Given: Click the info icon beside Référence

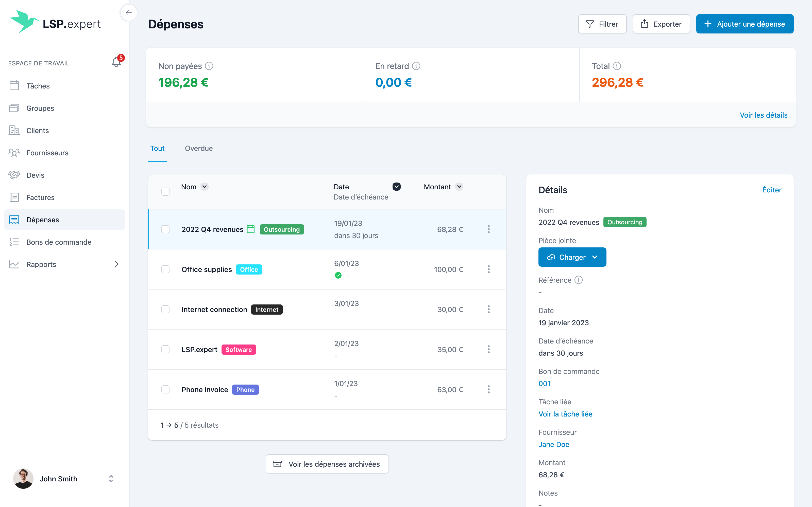Looking at the screenshot, I should [579, 280].
